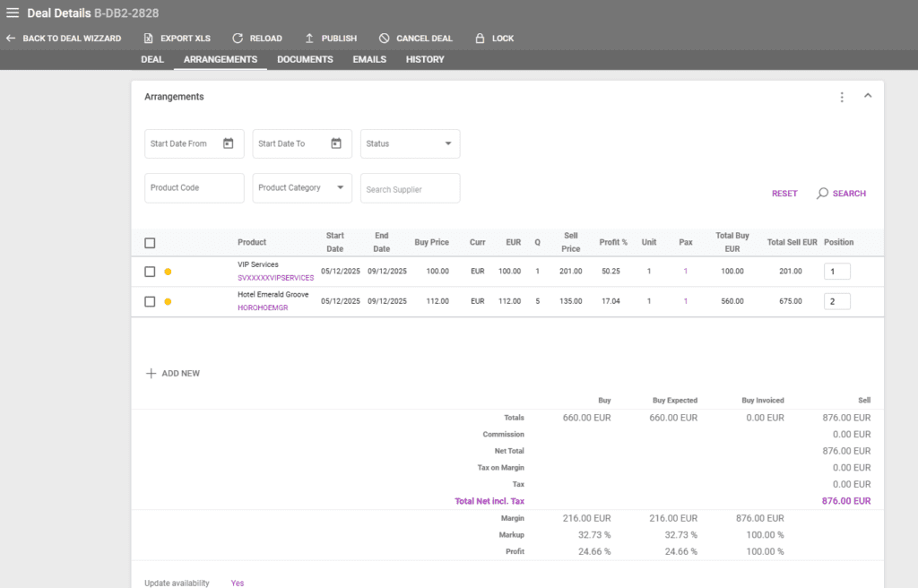Click the ADD NEW button
Viewport: 918px width, 588px height.
coord(172,373)
